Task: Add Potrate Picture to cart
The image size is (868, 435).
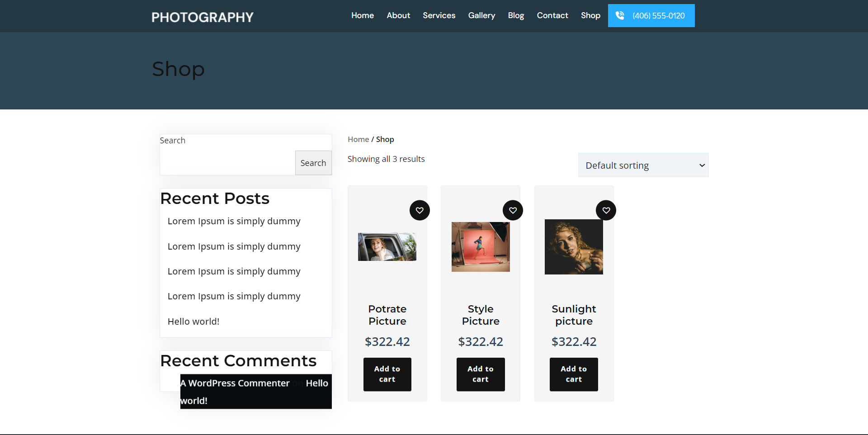Action: tap(387, 374)
